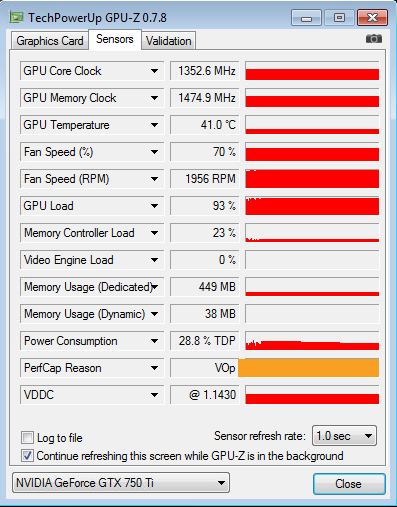Open the VDDC sensor dropdown arrow
The width and height of the screenshot is (397, 507).
pos(154,395)
